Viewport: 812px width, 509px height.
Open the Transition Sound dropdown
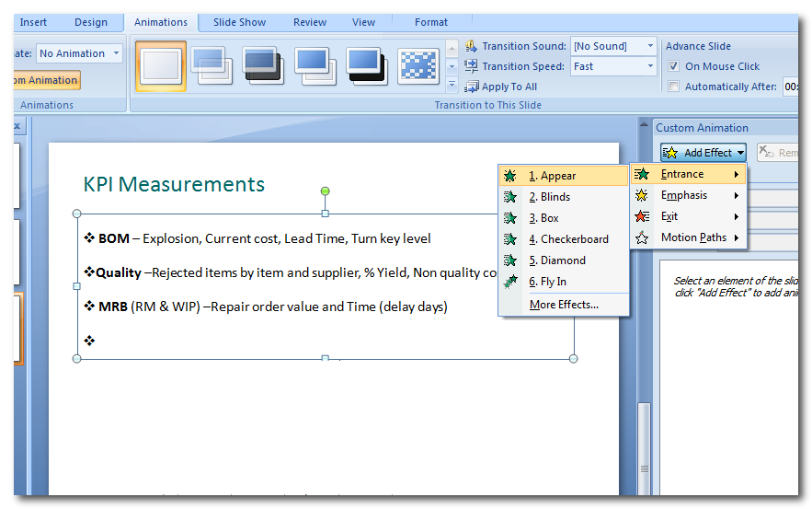[650, 46]
